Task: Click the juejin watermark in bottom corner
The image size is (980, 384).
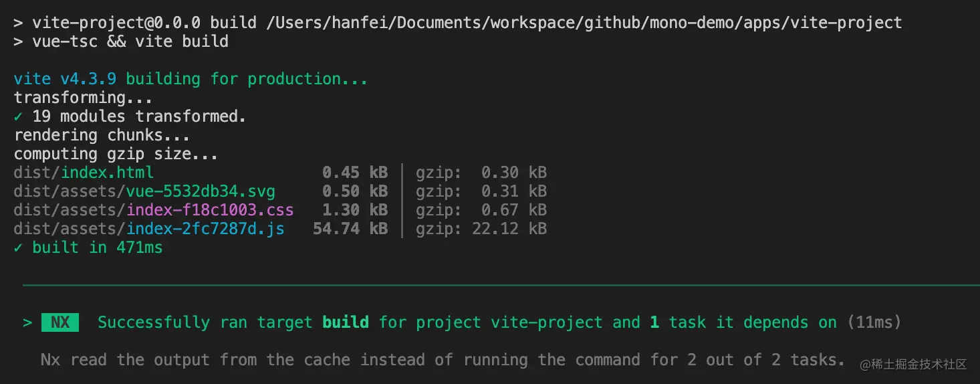Action: tap(914, 365)
